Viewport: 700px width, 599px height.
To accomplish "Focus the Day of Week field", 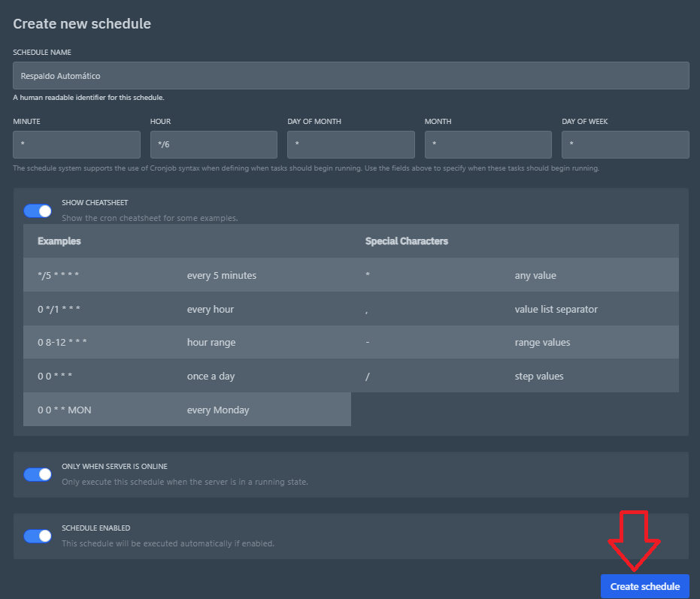I will click(x=625, y=144).
